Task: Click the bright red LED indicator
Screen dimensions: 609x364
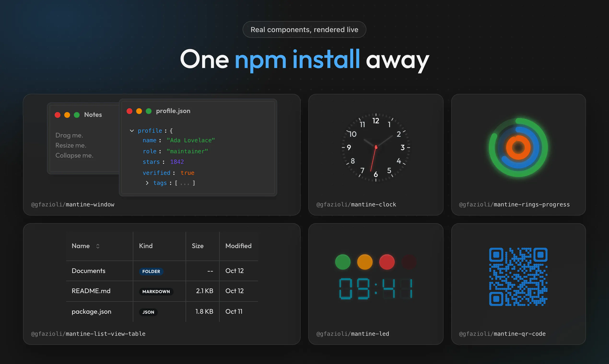Action: coord(387,262)
